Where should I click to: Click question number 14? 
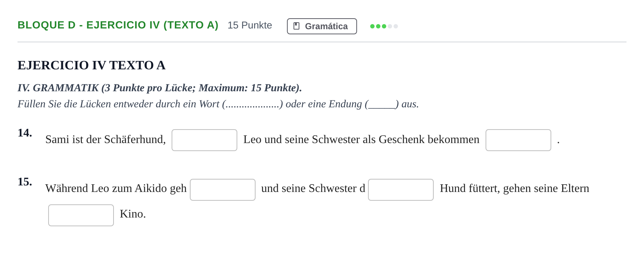25,133
